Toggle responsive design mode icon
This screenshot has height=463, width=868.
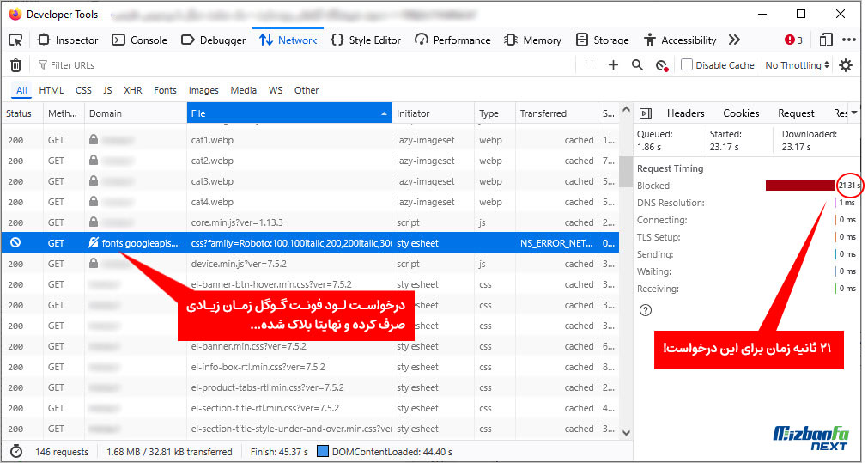[825, 40]
